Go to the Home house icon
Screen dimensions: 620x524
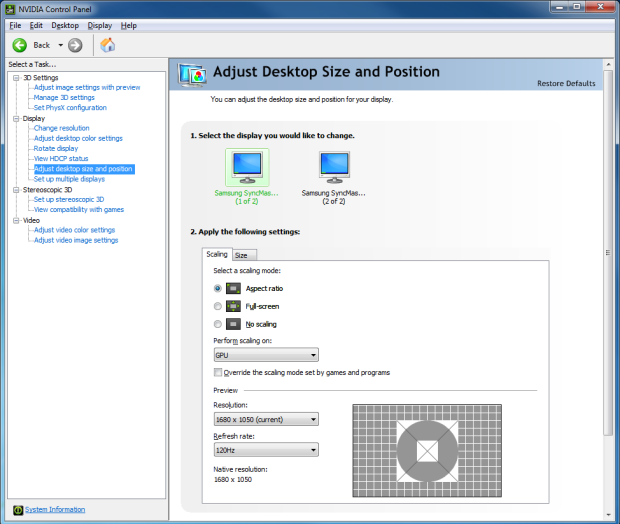click(x=107, y=45)
